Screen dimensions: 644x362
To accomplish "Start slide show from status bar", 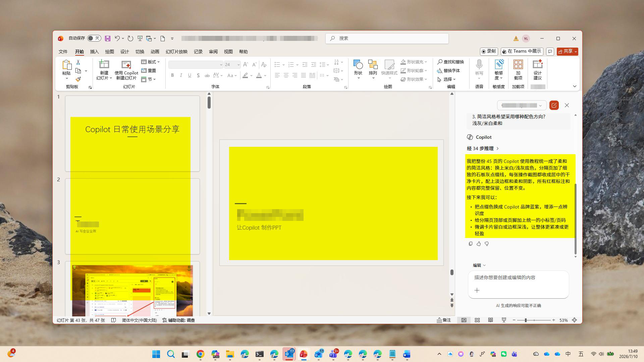I will [x=504, y=320].
